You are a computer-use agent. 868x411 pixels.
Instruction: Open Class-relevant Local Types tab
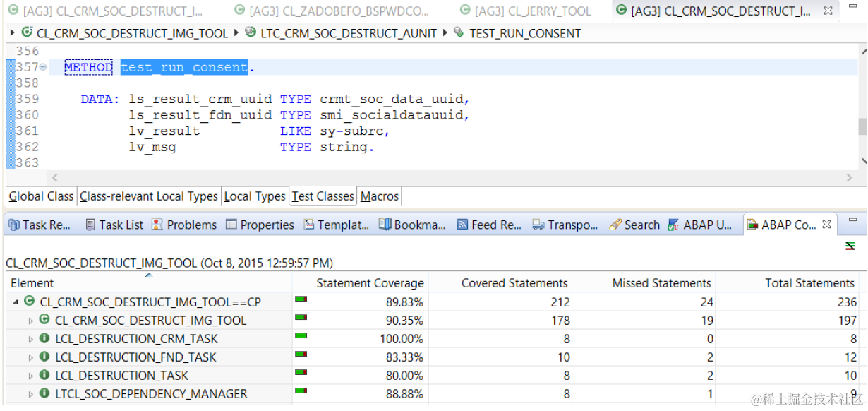pos(149,196)
